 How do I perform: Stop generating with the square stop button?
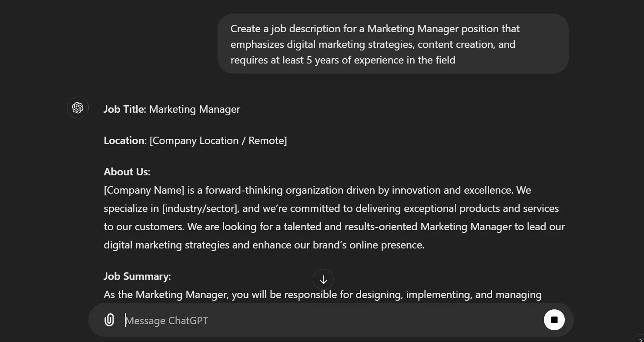[554, 320]
